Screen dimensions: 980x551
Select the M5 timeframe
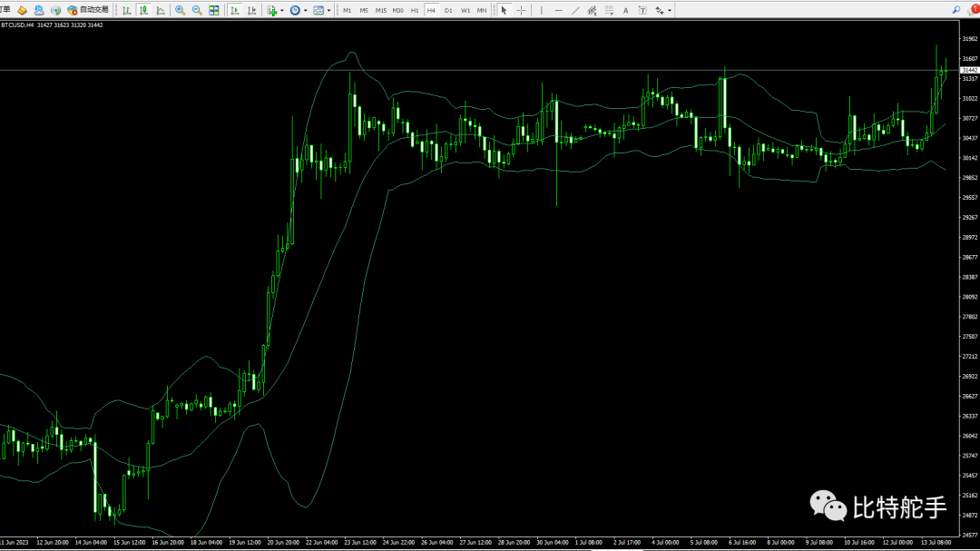click(x=364, y=11)
